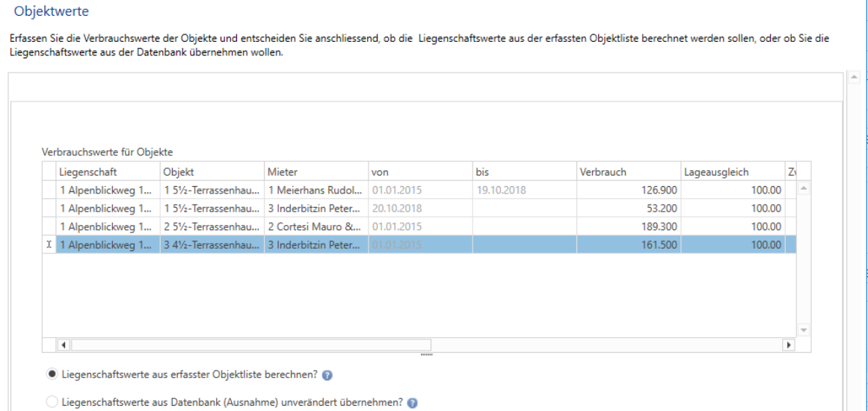
Task: Select 'Liegenschaftswerte aus Datenbank unverändert übernehmen' radio
Action: pos(52,402)
